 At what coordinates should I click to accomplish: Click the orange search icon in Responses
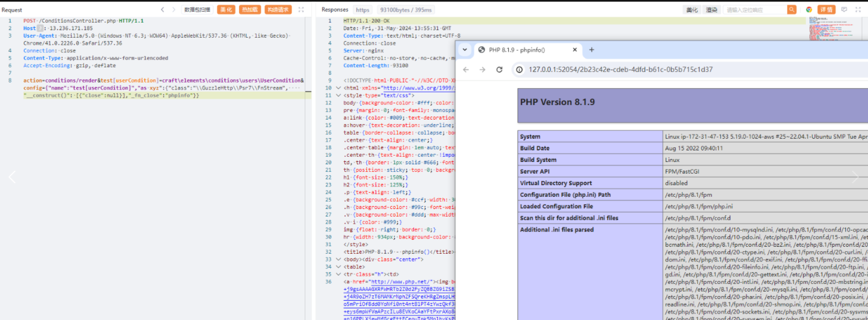(792, 9)
